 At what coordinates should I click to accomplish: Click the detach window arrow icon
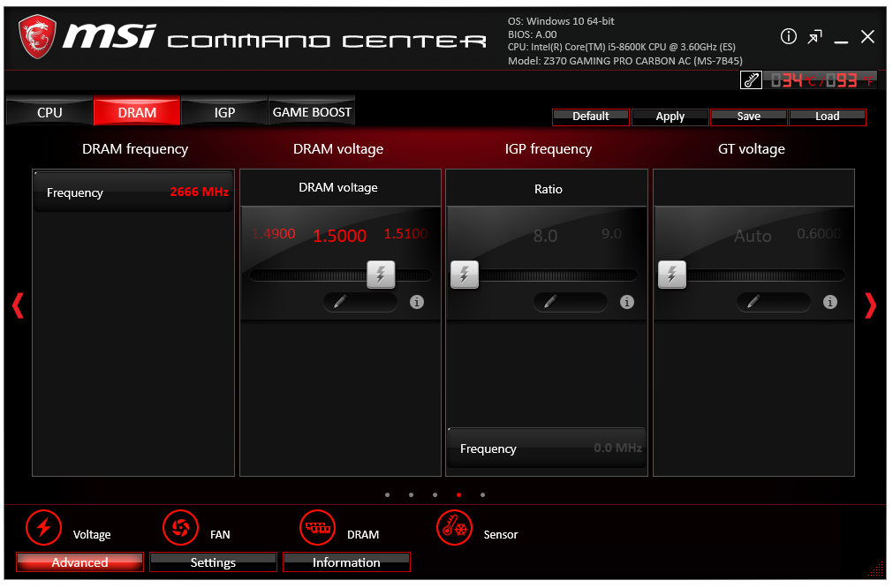815,37
